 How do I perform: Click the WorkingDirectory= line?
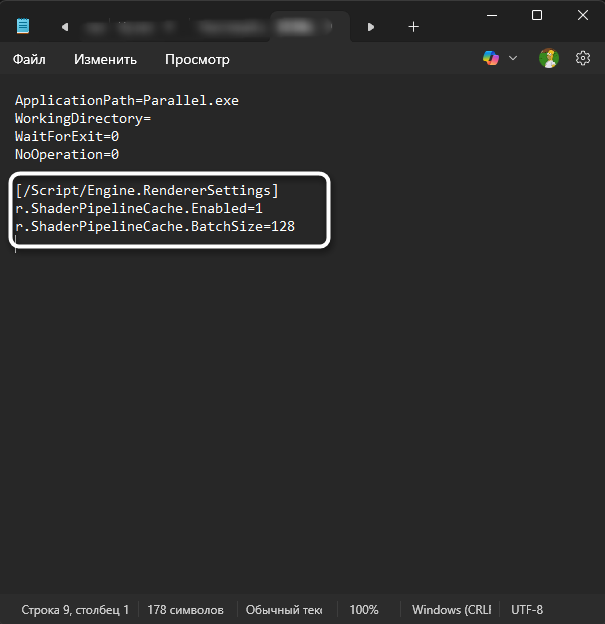click(83, 119)
